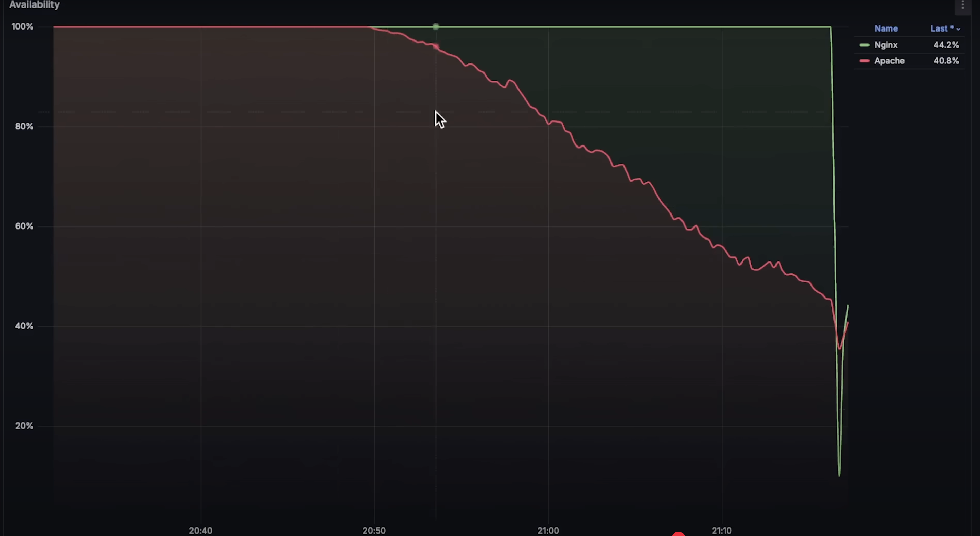
Task: Open the Availability panel title menu
Action: click(34, 5)
